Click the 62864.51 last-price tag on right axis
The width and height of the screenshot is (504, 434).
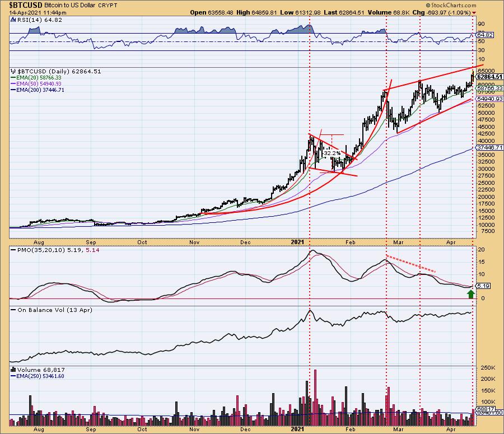489,77
